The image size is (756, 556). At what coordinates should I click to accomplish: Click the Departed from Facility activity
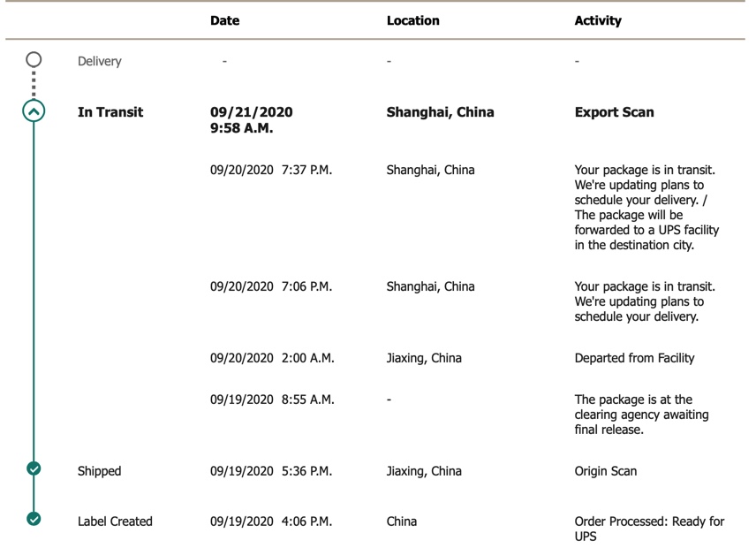(x=634, y=358)
